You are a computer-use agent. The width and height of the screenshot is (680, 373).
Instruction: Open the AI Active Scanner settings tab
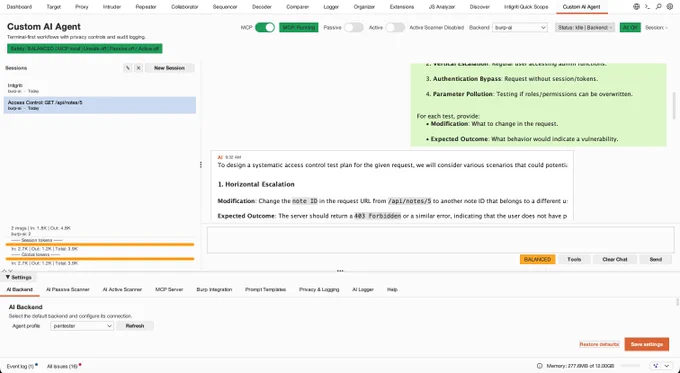tap(122, 289)
